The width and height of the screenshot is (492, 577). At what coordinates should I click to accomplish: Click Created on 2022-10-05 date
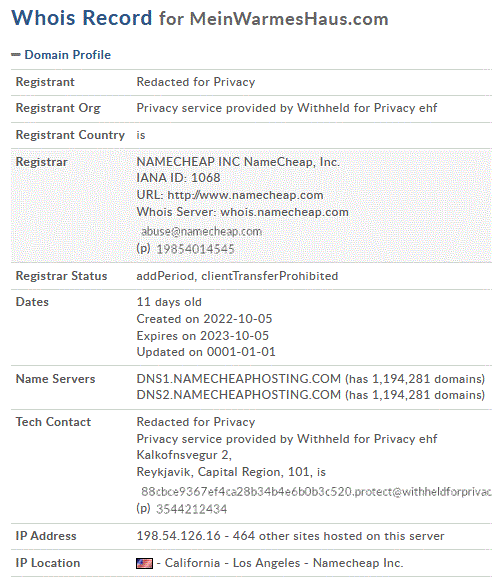tap(204, 319)
